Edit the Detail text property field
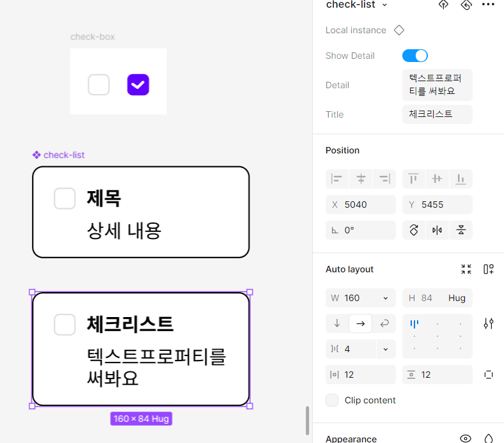 (437, 85)
